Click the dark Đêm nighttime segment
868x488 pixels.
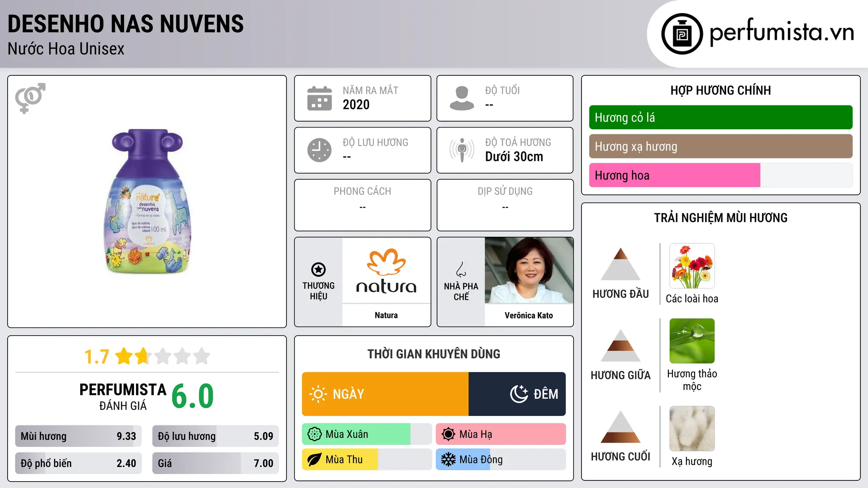pos(517,394)
